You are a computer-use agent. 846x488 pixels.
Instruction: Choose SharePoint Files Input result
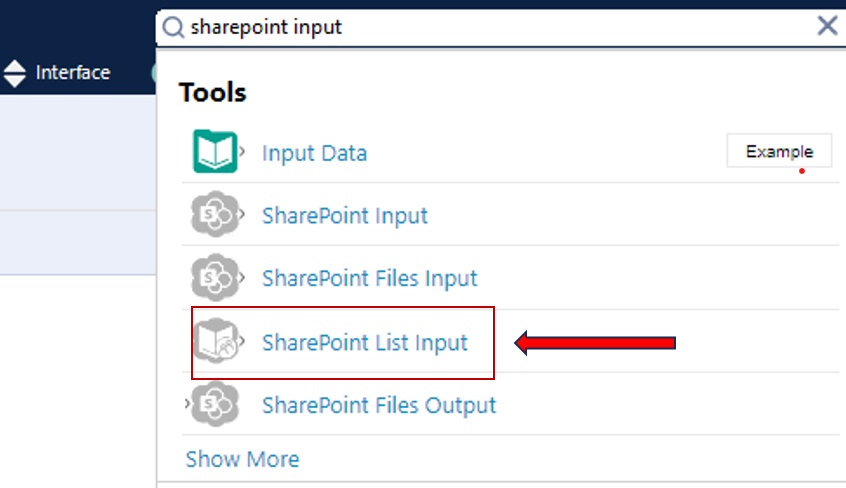click(370, 279)
